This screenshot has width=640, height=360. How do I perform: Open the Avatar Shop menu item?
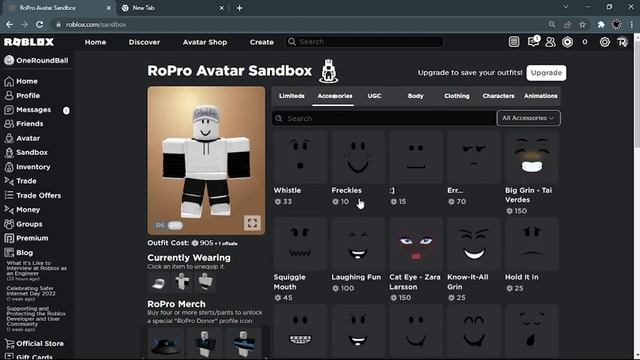[204, 42]
